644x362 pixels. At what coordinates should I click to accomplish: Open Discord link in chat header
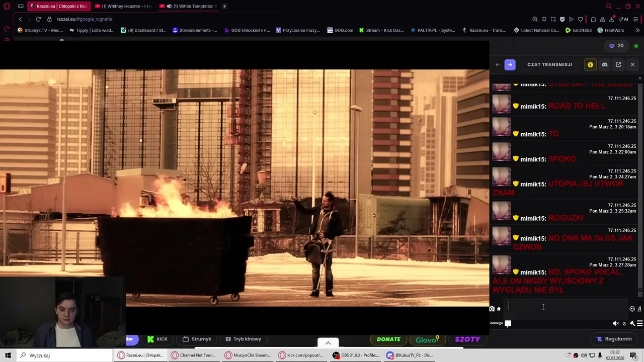point(605,64)
